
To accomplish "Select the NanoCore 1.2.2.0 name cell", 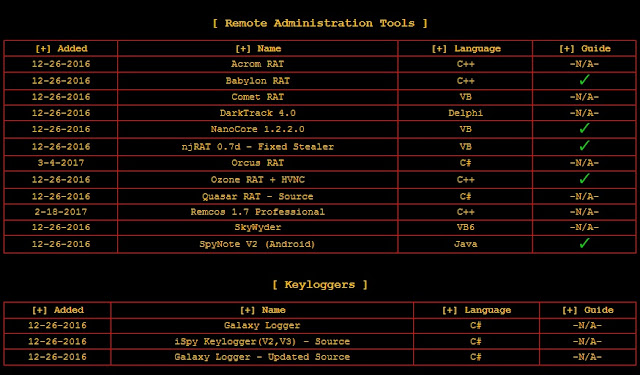I will pyautogui.click(x=258, y=129).
